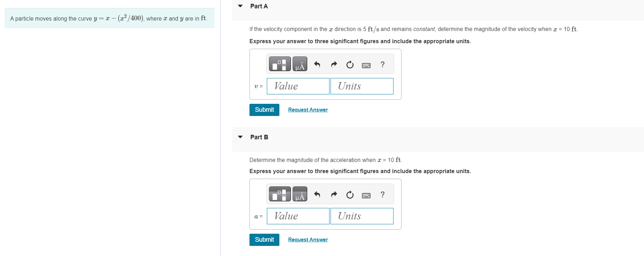This screenshot has width=644, height=256.
Task: Click Request Answer for Part B
Action: click(x=308, y=240)
